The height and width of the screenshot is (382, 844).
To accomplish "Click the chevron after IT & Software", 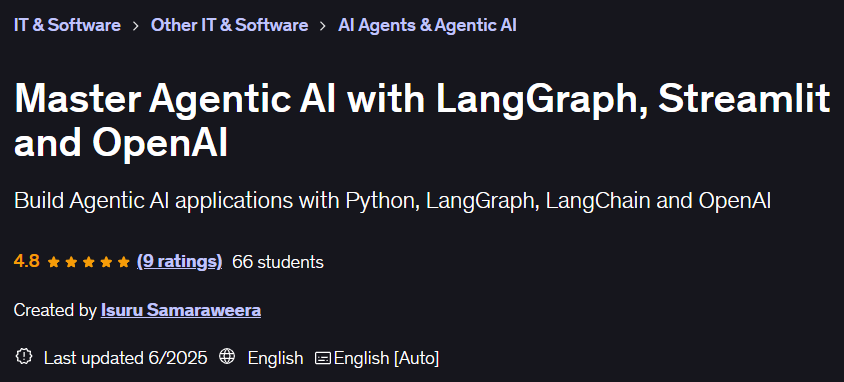I will 136,26.
